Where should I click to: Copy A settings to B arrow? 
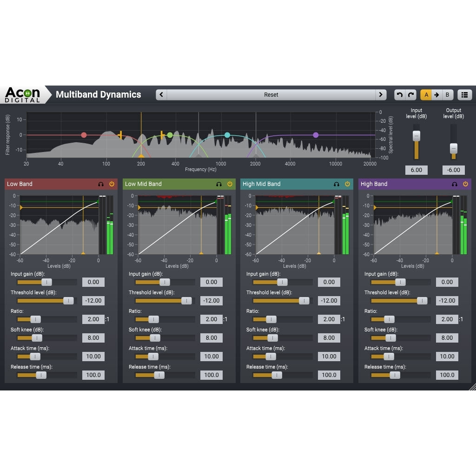pos(436,95)
